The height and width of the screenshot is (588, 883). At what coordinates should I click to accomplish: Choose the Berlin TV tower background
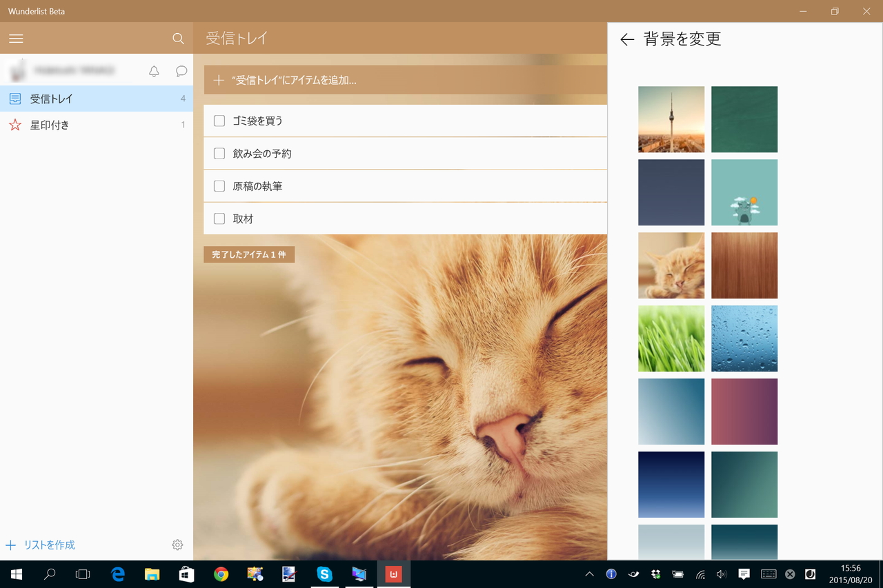click(x=671, y=119)
